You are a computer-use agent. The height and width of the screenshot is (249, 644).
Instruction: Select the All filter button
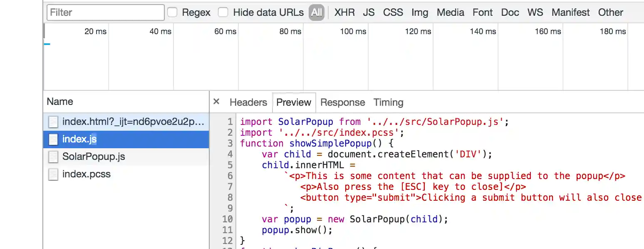[317, 12]
